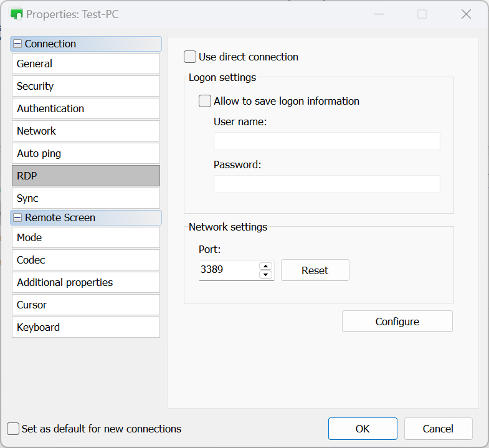Collapse the Remote Screen section
The width and height of the screenshot is (489, 448).
[x=17, y=218]
